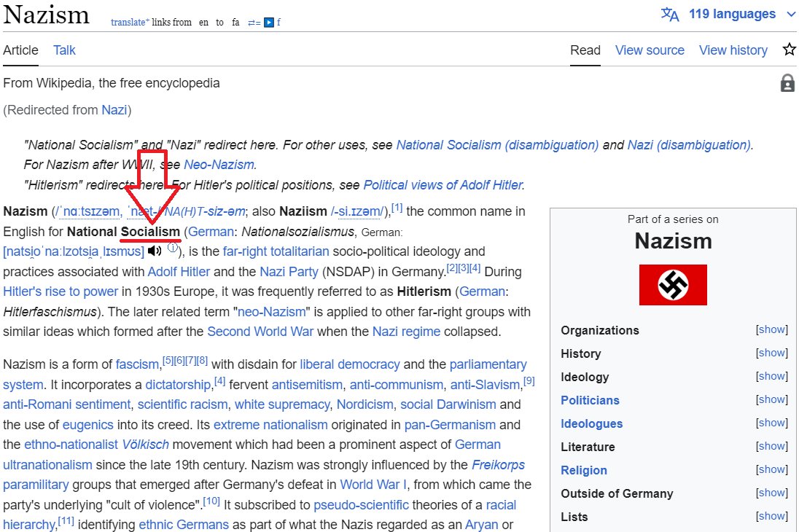The image size is (799, 532).
Task: Expand the Politicians section with show
Action: pyautogui.click(x=771, y=400)
